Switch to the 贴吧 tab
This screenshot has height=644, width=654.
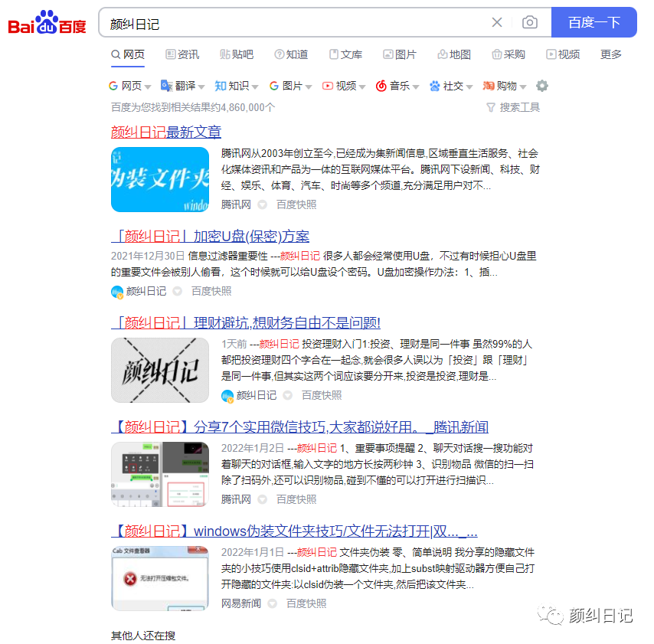237,54
